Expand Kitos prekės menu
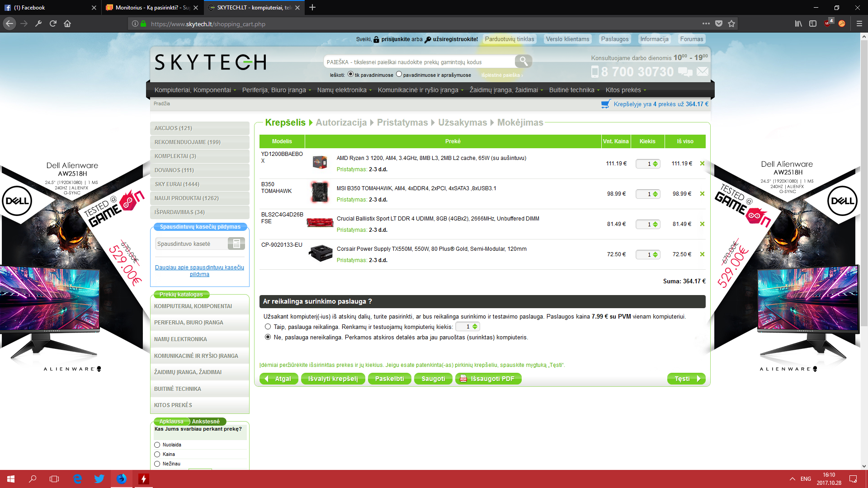 626,90
